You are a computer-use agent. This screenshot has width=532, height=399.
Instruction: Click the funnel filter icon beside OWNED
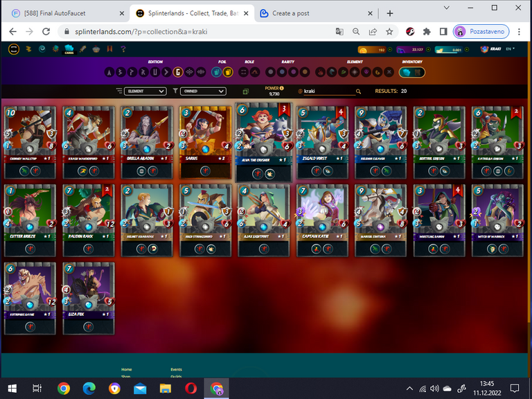coord(175,91)
